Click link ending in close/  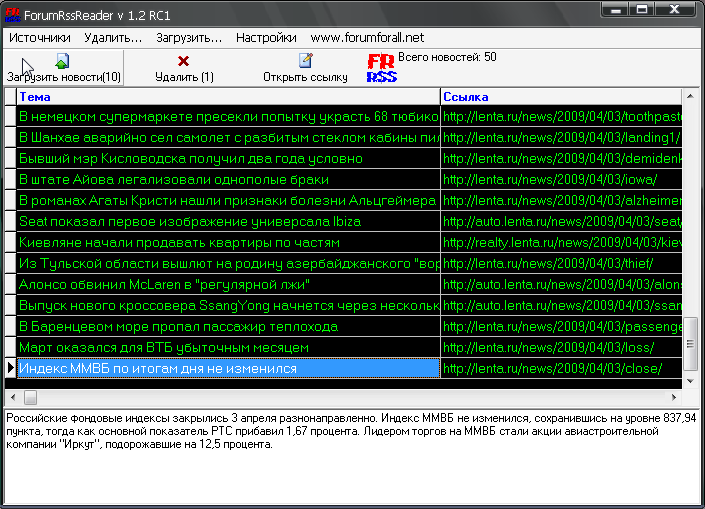(x=561, y=369)
